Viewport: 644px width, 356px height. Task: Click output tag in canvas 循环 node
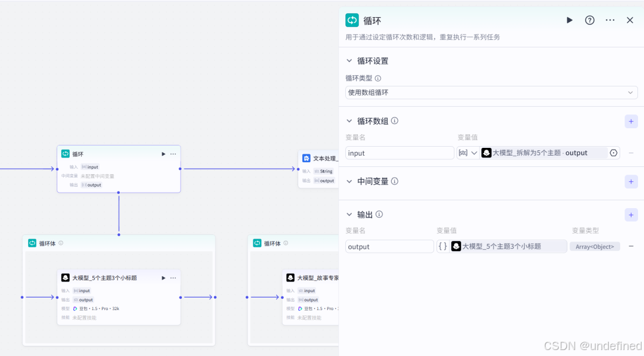tap(91, 185)
